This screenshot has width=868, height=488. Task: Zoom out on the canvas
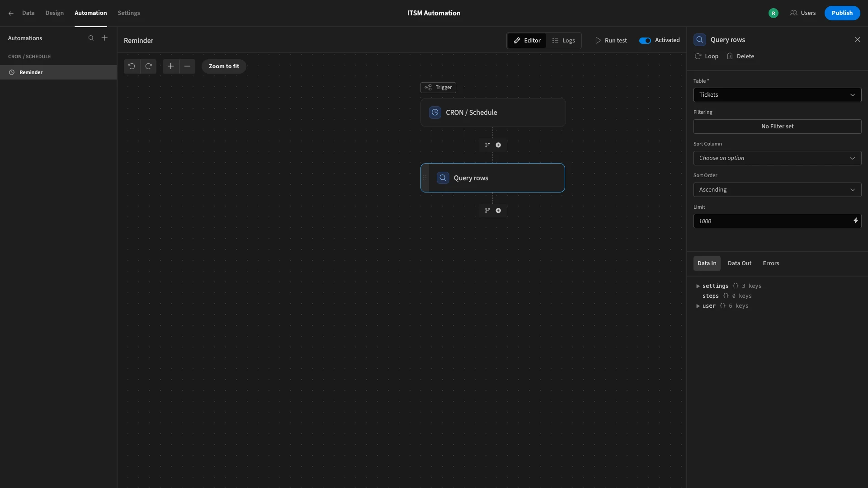(x=187, y=66)
